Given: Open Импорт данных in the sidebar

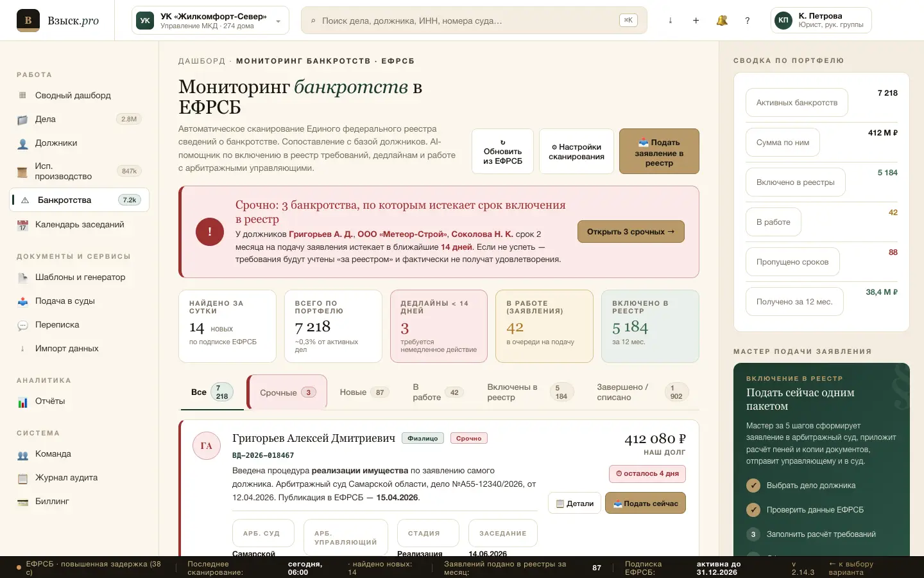Looking at the screenshot, I should [x=80, y=349].
